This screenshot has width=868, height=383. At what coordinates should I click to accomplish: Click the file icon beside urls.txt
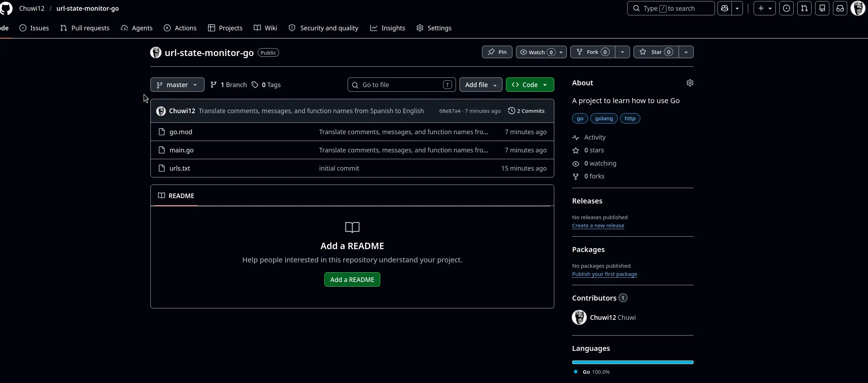162,168
